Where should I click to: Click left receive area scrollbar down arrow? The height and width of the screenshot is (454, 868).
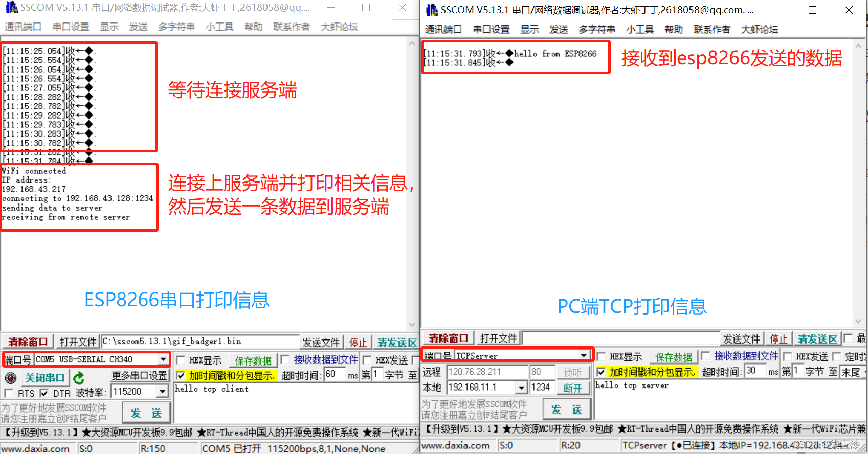pos(412,325)
